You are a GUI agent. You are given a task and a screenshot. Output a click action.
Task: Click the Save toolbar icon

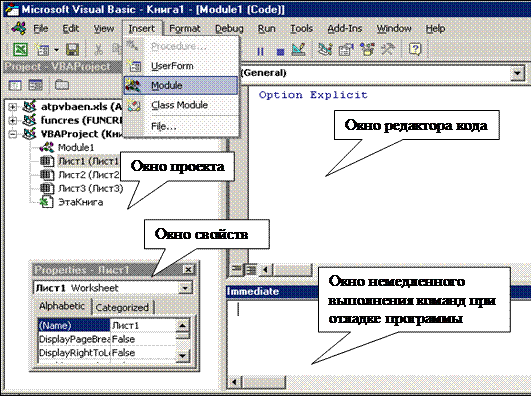(72, 50)
